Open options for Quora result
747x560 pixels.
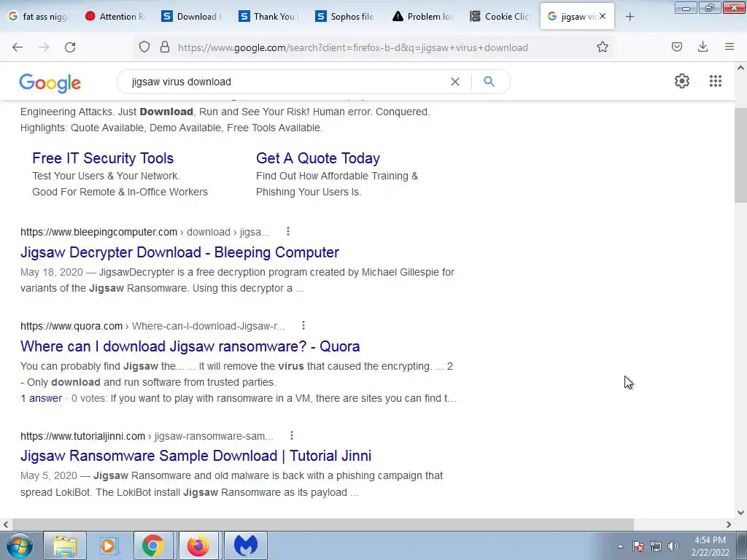tap(303, 326)
